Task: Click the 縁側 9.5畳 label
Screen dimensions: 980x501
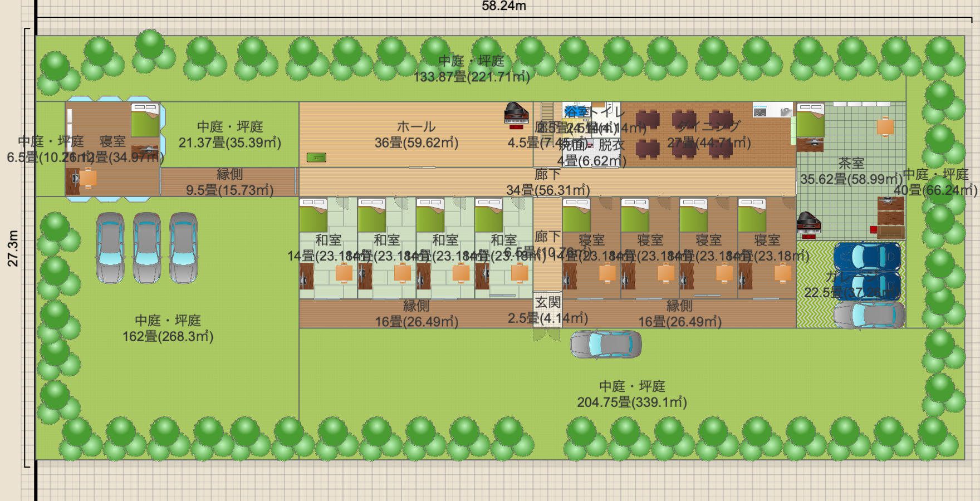Action: [230, 182]
